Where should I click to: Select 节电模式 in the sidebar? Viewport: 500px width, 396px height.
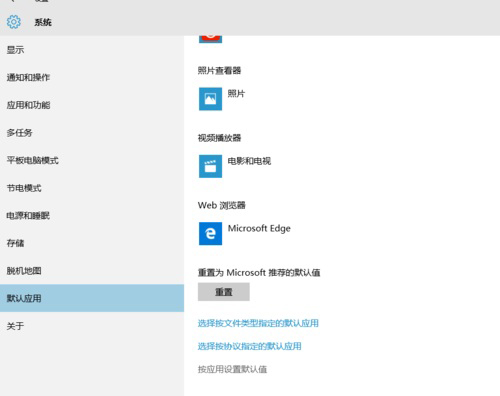click(92, 188)
